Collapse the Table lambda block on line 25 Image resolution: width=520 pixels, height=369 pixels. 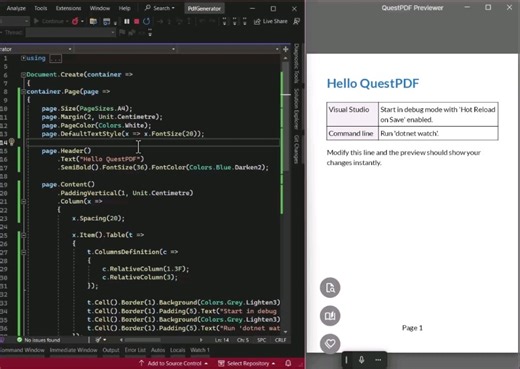(x=23, y=235)
